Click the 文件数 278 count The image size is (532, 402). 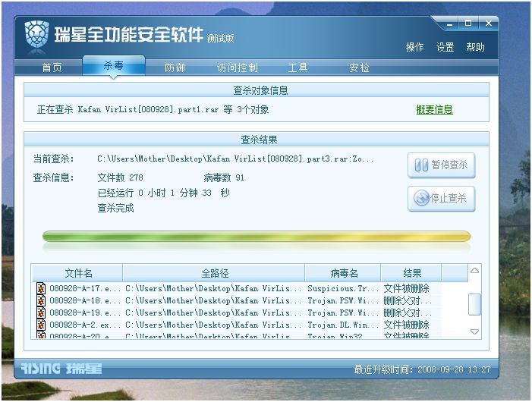point(121,177)
